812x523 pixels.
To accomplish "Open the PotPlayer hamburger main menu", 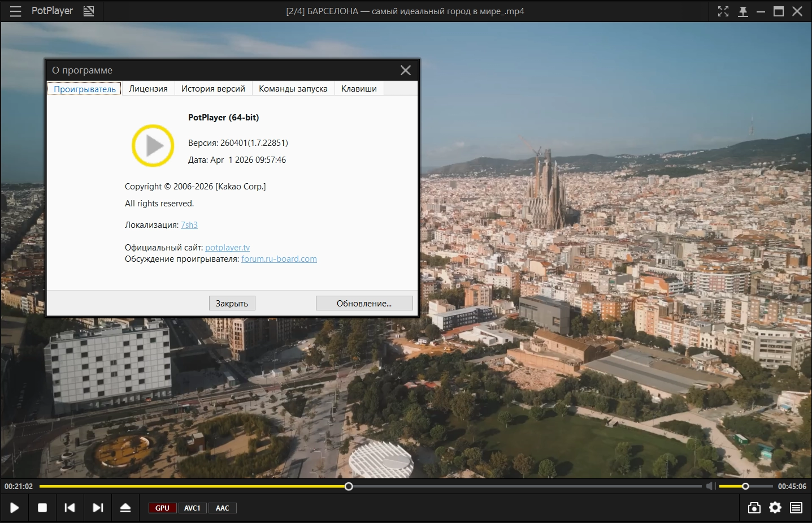I will point(15,11).
